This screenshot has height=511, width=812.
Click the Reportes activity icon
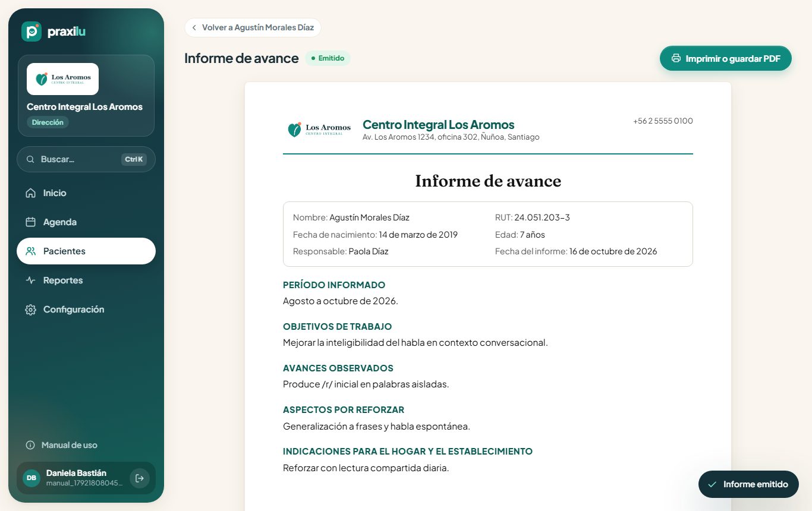(x=30, y=280)
